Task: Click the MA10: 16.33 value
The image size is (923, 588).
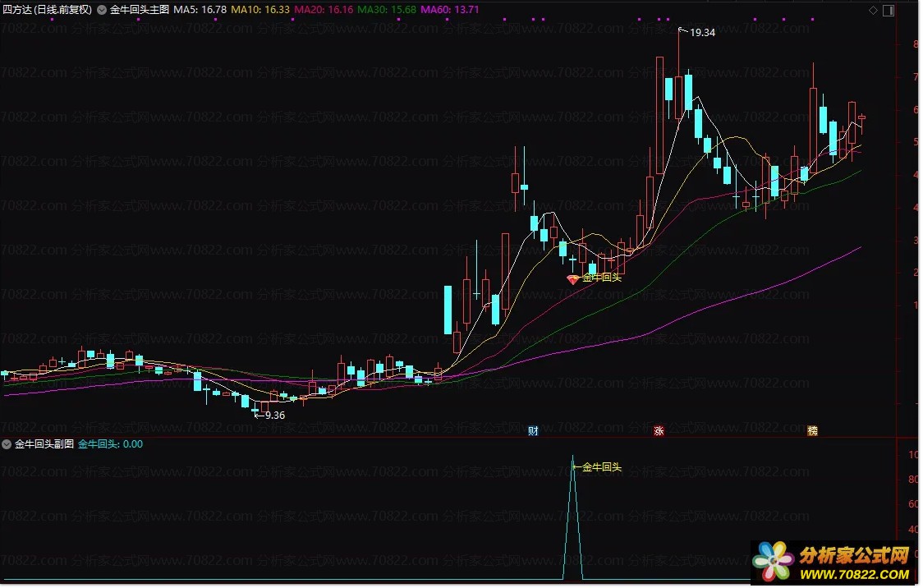Action: [260, 10]
